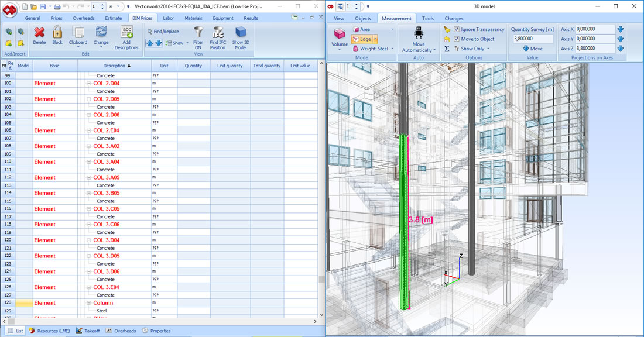Viewport: 644px width, 337px height.
Task: Open the Tools tab in 3D model window
Action: [428, 19]
